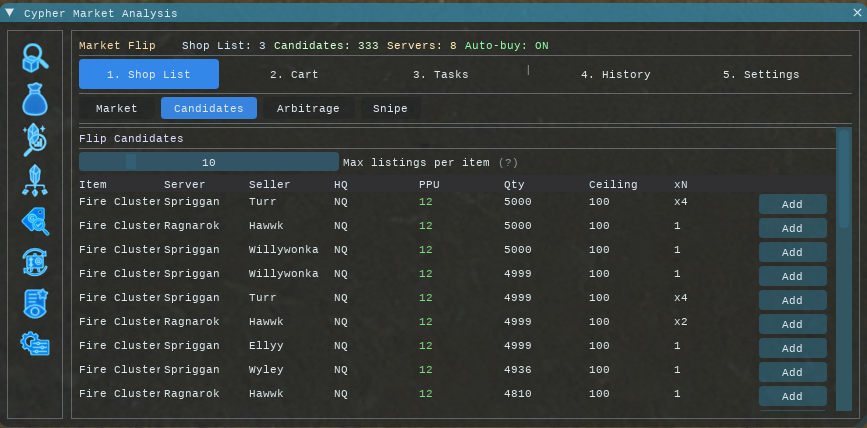The height and width of the screenshot is (428, 867).
Task: Select the Arbitrage sub-tab
Action: point(308,109)
